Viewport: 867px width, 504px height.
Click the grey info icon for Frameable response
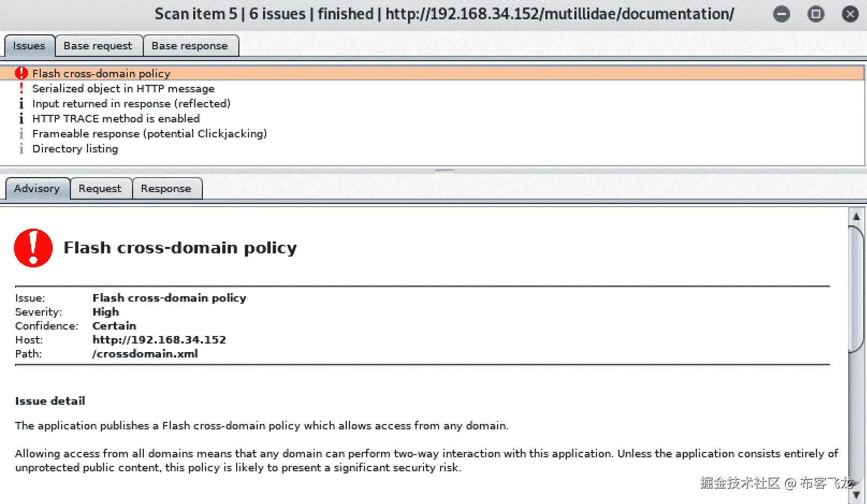click(x=21, y=134)
